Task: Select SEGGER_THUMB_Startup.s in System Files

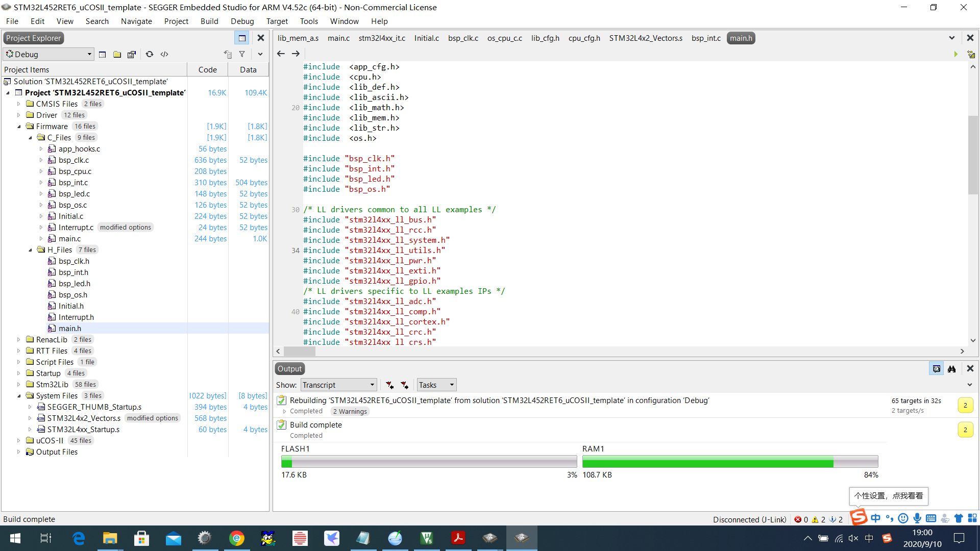Action: tap(94, 407)
